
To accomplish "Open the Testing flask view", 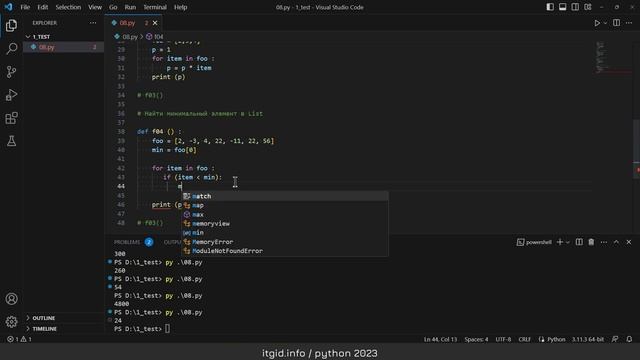I will 11,141.
